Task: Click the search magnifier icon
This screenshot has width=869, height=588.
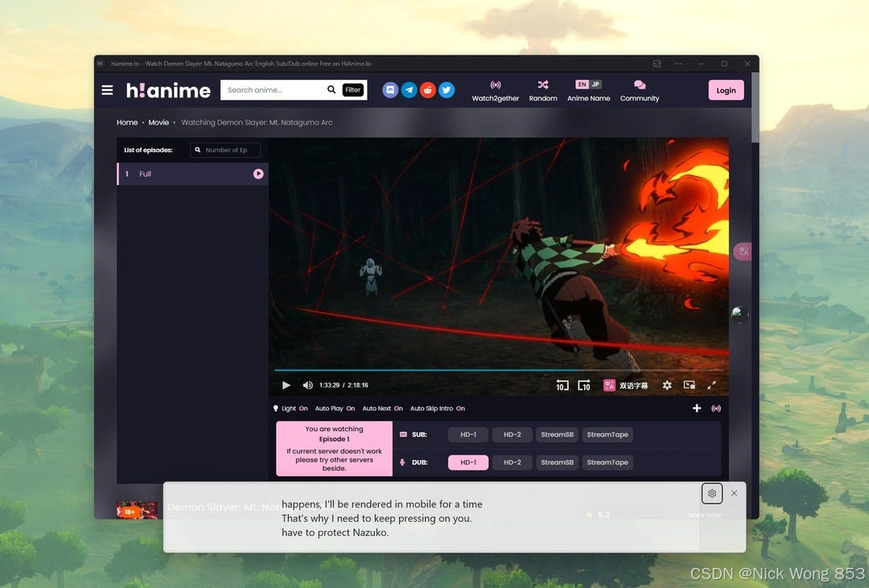Action: click(332, 90)
